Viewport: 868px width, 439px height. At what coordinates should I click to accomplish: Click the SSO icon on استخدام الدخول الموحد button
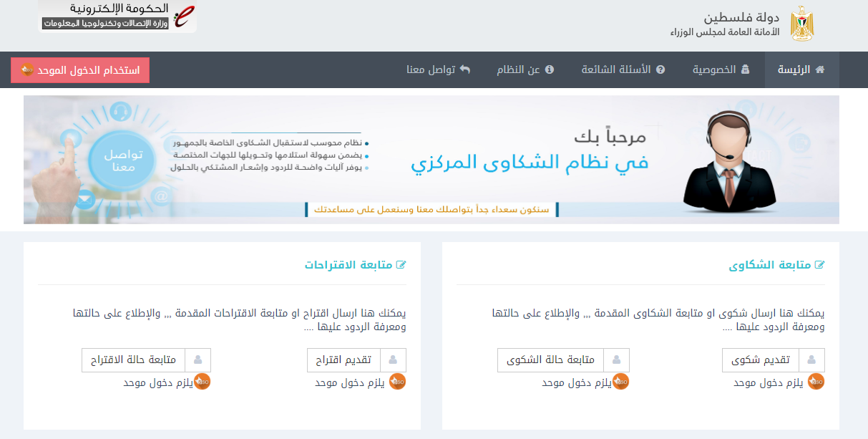[29, 70]
